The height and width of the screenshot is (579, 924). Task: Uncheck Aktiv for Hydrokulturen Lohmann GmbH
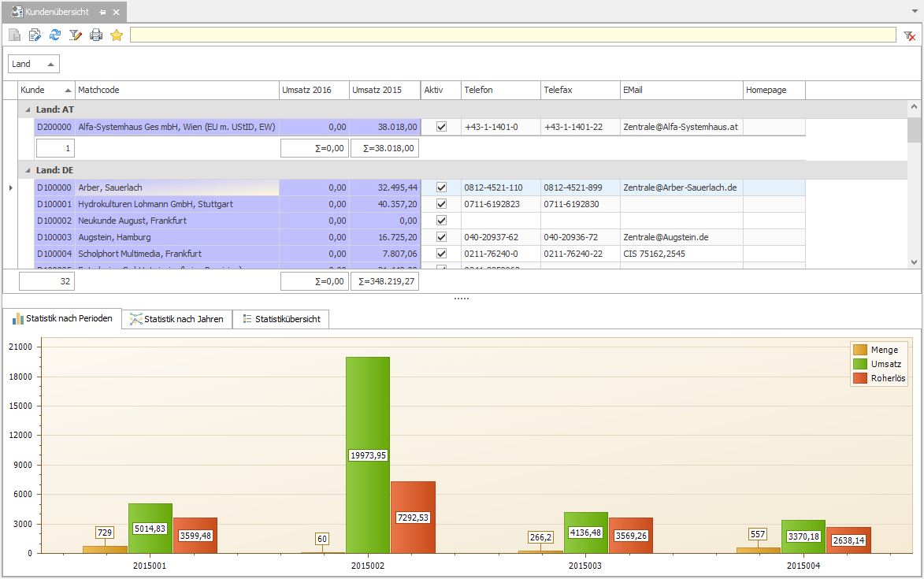click(x=441, y=204)
